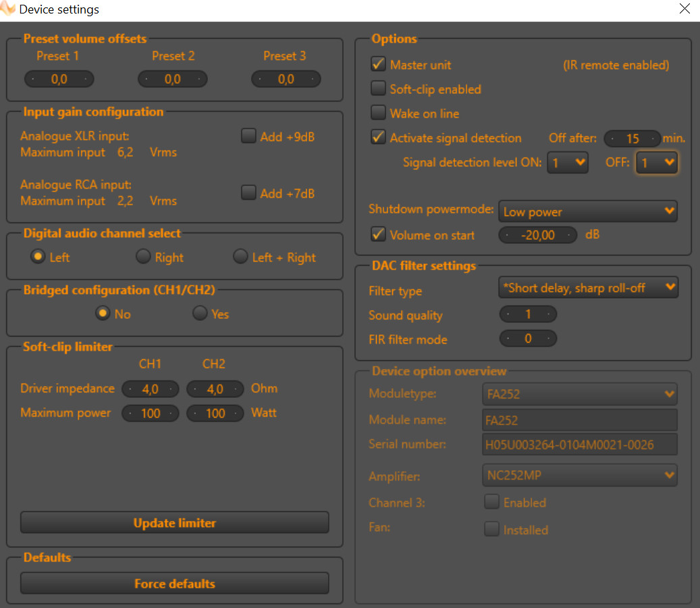
Task: Decrease the Off after minutes value
Action: point(612,138)
